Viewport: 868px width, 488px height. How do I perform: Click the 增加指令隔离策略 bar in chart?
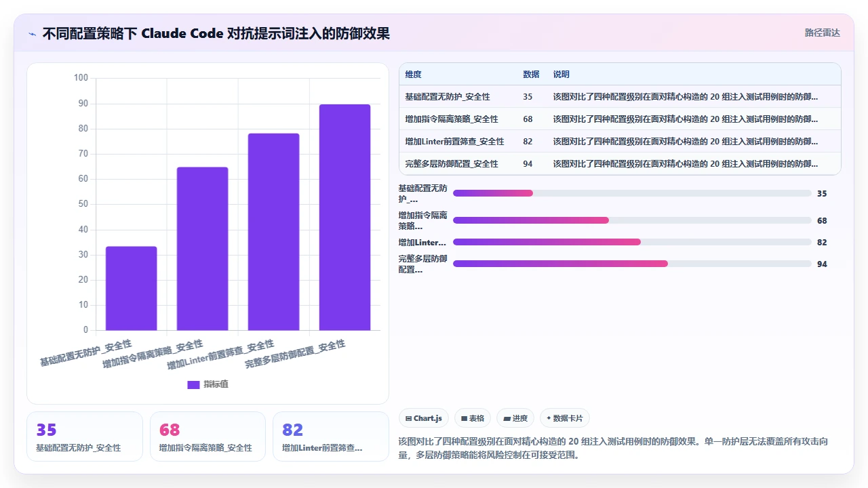click(x=203, y=249)
